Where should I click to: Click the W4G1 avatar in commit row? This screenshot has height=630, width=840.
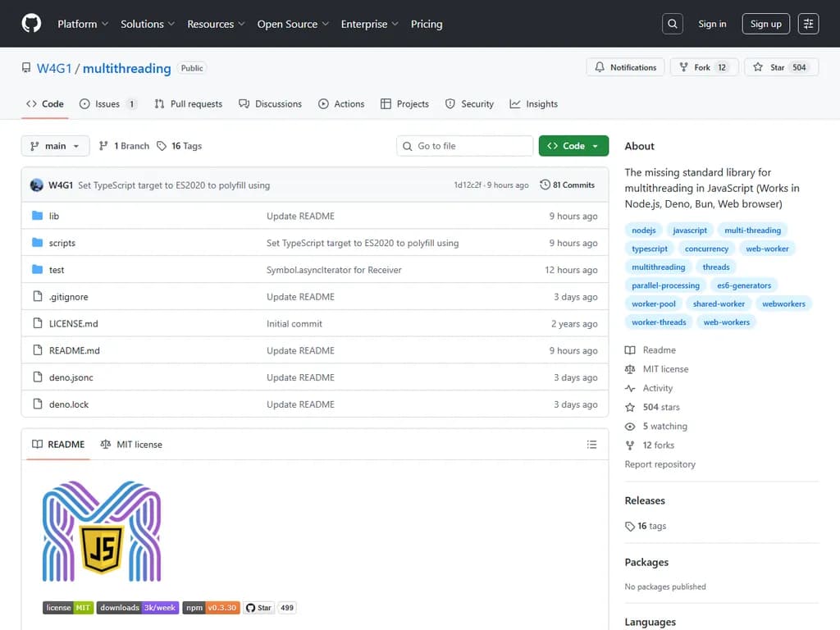(37, 185)
